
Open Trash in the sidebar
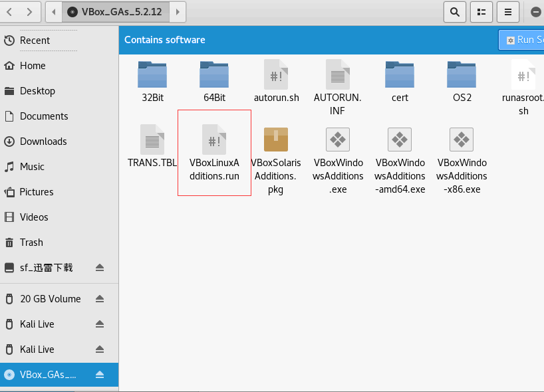[x=59, y=243]
